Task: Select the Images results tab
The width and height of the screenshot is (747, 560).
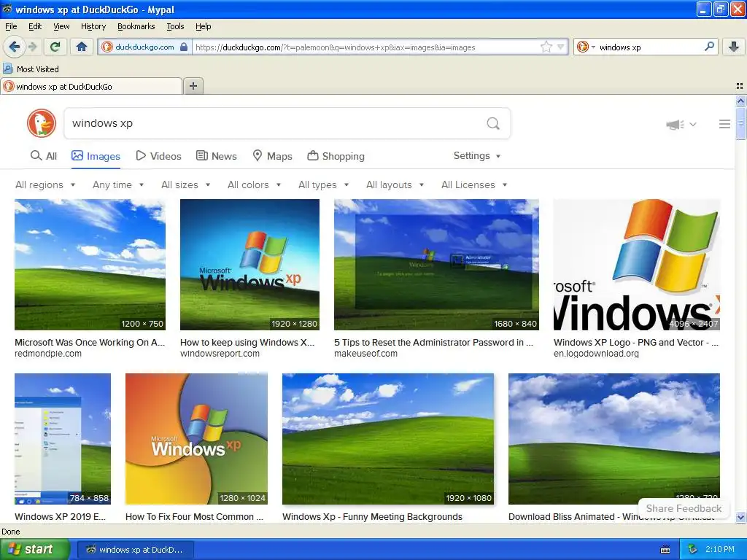Action: (x=96, y=156)
